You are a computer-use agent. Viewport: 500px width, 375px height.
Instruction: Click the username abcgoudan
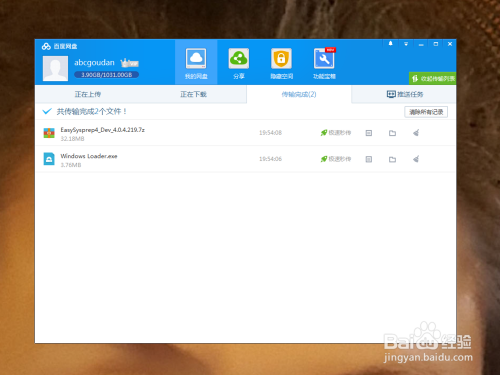[x=94, y=63]
